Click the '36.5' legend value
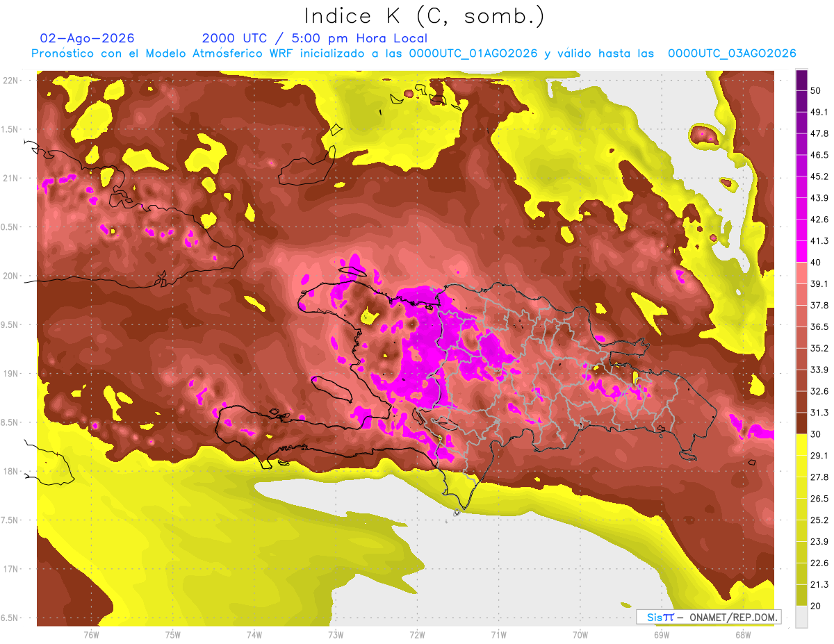 [820, 327]
